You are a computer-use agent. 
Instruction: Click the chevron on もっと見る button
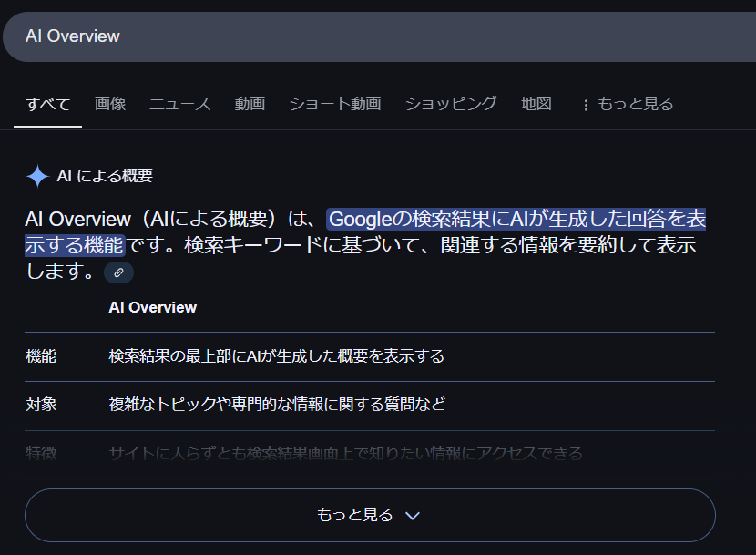pyautogui.click(x=413, y=516)
